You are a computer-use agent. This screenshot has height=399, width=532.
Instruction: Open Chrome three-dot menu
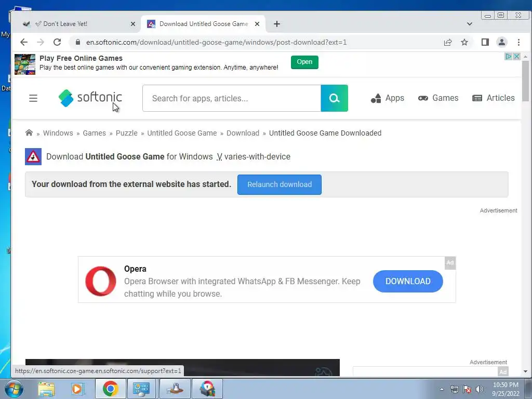(519, 42)
